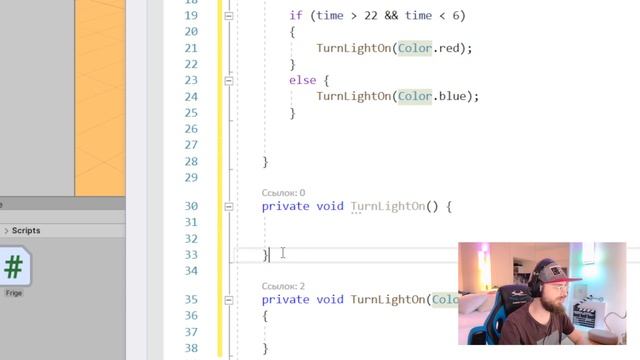This screenshot has width=640, height=360.
Task: Click the 'else' keyword on line 23
Action: point(302,80)
